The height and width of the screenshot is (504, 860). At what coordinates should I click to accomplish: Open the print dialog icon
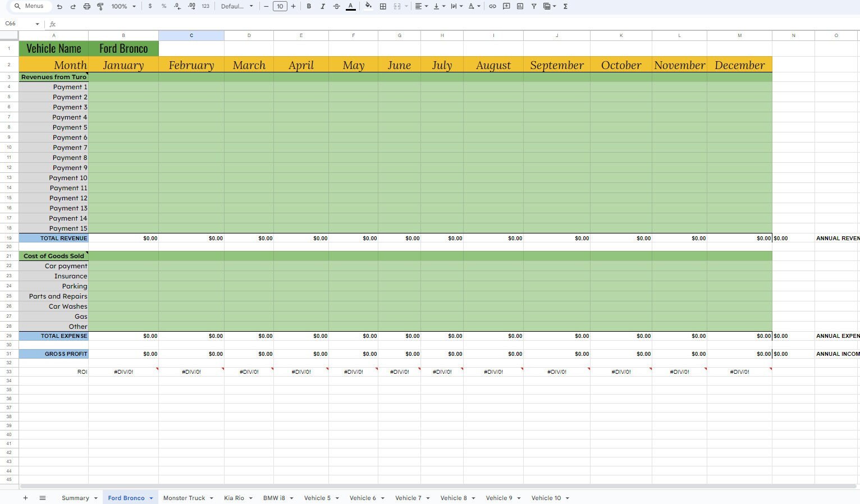(86, 6)
